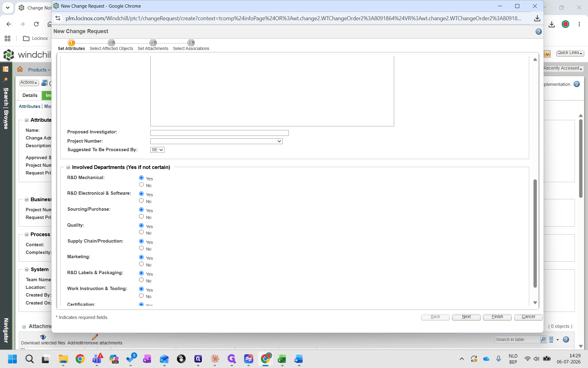Click wizard step 1 Set Attributes icon
This screenshot has width=588, height=368.
coord(71,43)
